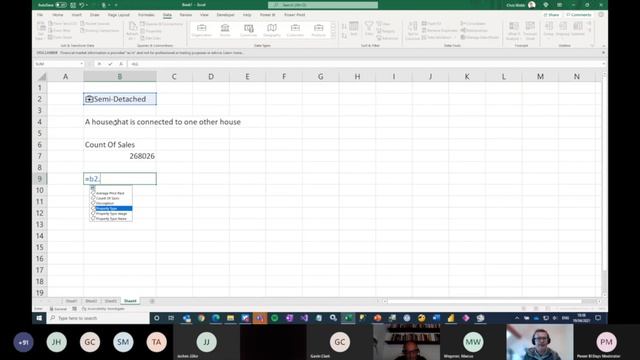Toggle the AutoSave switch
Screen dimensions: 640x360
(61, 5)
